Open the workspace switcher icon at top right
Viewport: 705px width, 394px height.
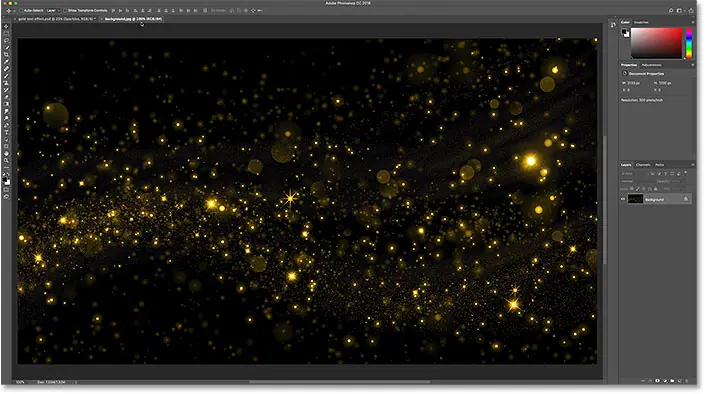[679, 10]
